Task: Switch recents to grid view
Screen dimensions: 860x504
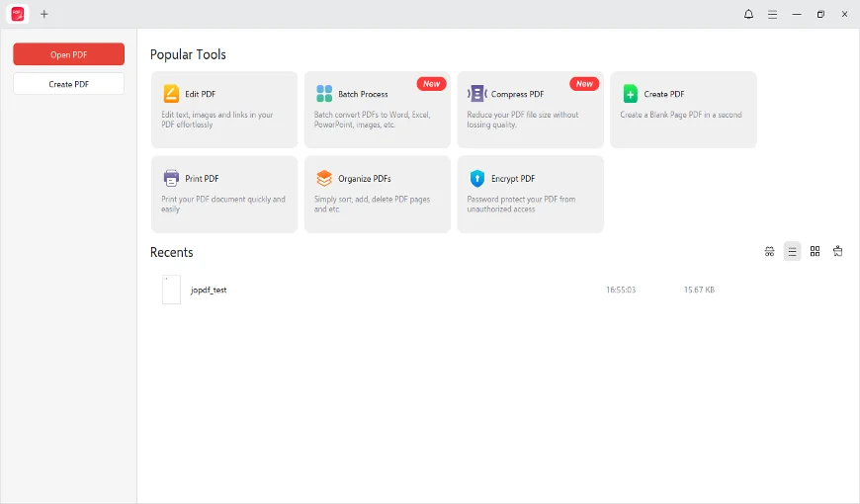Action: pos(816,251)
